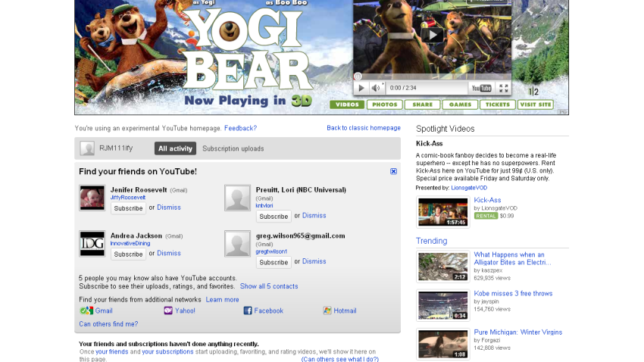Dismiss the greg.wilson965 suggestion
Screen dimensions: 644x362
314,261
